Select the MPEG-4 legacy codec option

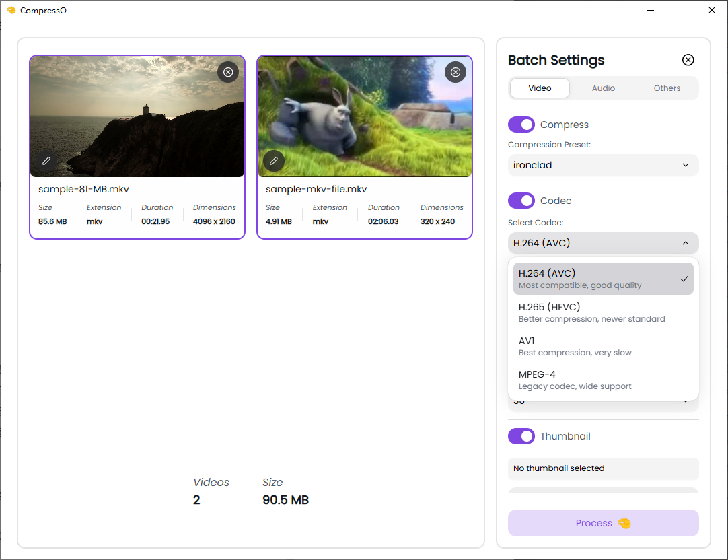[x=603, y=380]
